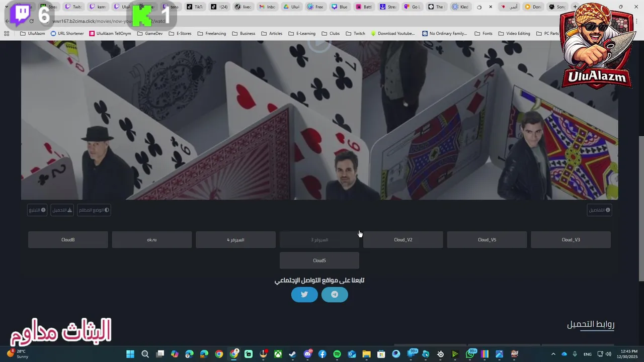Switch to the 'livec' browser tab
This screenshot has width=644, height=362.
[x=243, y=7]
